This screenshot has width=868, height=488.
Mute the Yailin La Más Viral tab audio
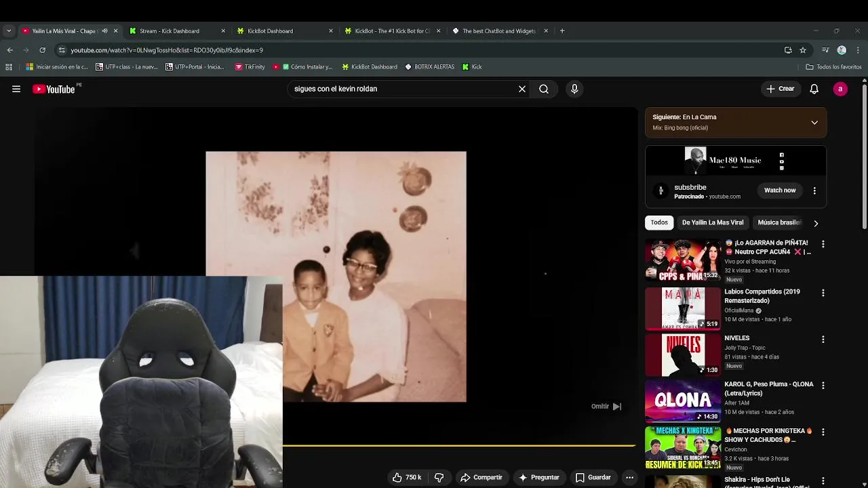pyautogui.click(x=104, y=30)
